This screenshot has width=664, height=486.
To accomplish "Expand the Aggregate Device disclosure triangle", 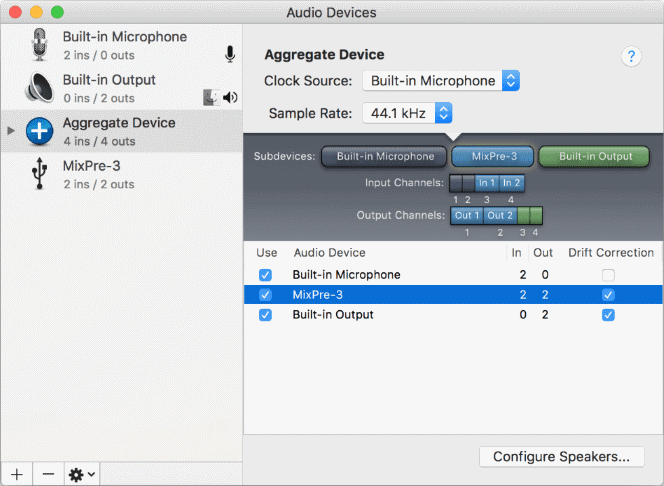I will click(11, 131).
